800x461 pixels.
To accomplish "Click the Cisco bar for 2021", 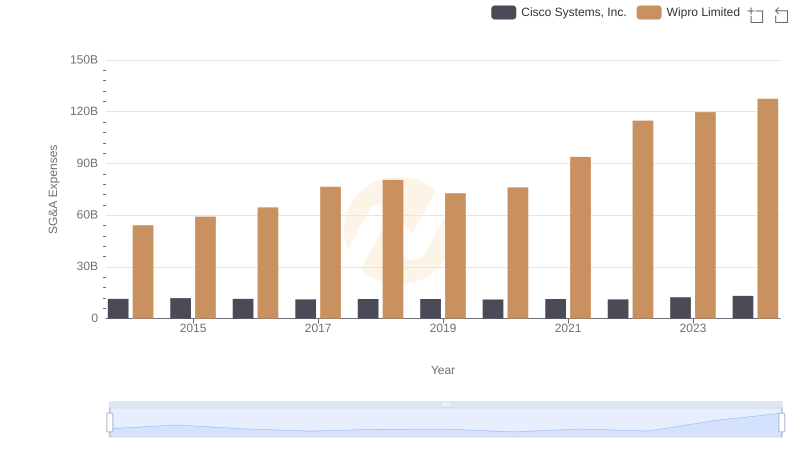I will 556,309.
